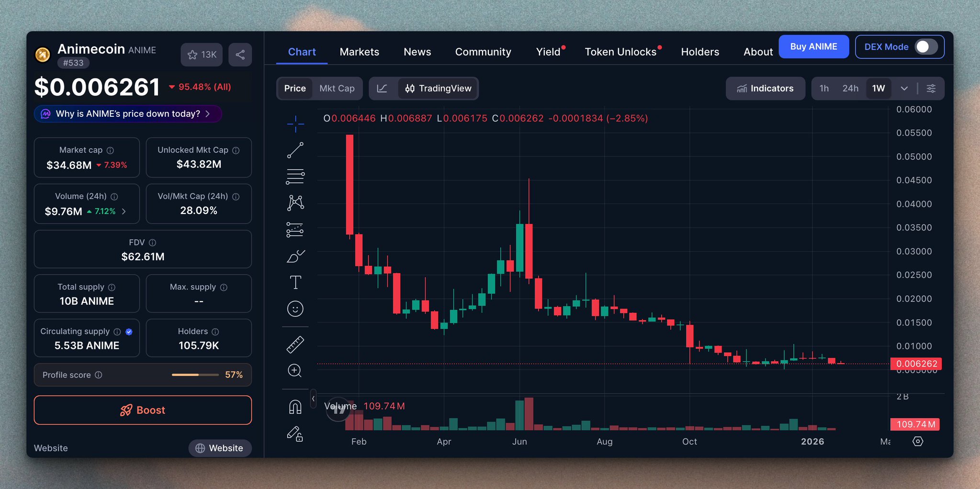Switch to the Yield tab
980x489 pixels.
click(549, 52)
